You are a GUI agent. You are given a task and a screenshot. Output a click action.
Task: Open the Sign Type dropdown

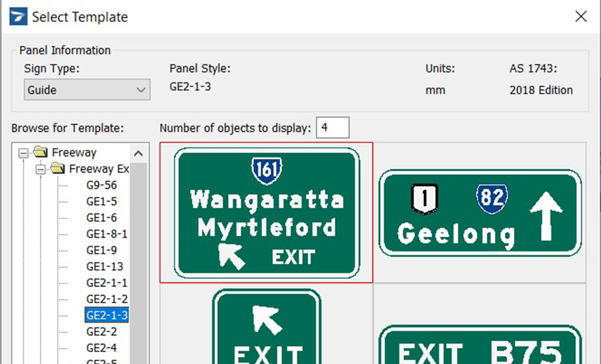(x=142, y=90)
